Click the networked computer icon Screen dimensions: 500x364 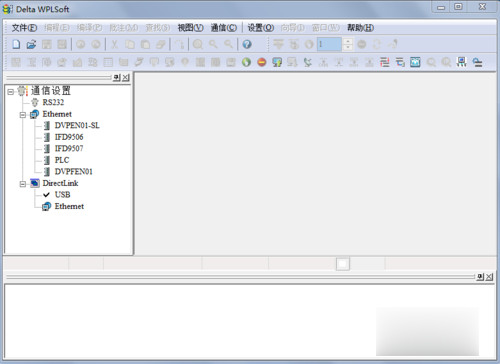(462, 62)
